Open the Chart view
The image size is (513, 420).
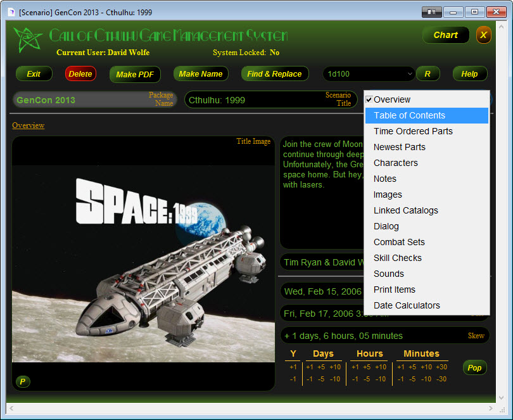[x=446, y=35]
